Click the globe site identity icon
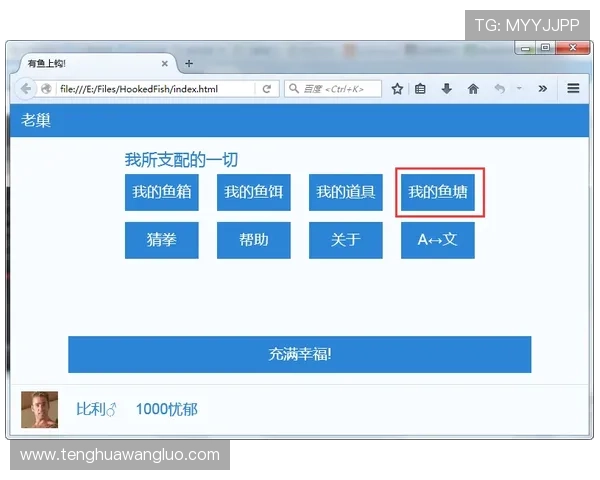This screenshot has height=480, width=600. coord(46,89)
